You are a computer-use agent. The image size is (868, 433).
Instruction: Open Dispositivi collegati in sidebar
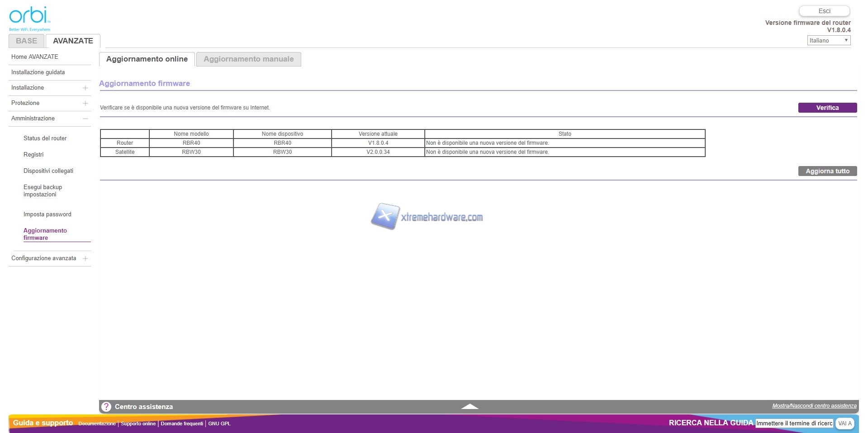coord(48,171)
